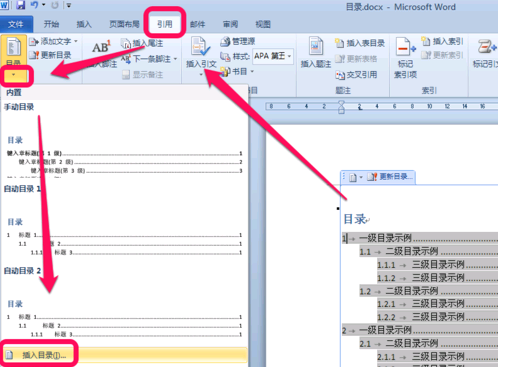Customize the Quick Access Toolbar dropdown
The image size is (509, 367).
point(69,5)
